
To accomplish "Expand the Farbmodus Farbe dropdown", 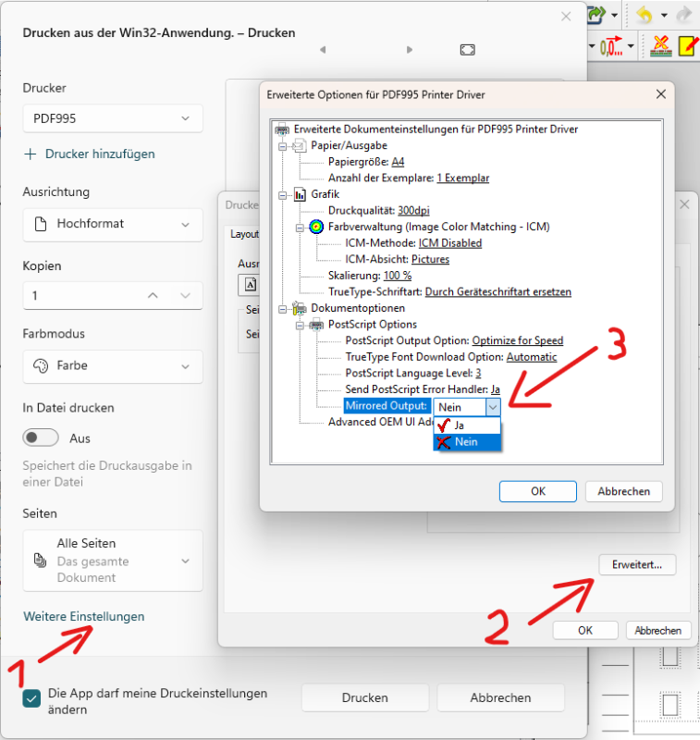I will click(112, 365).
